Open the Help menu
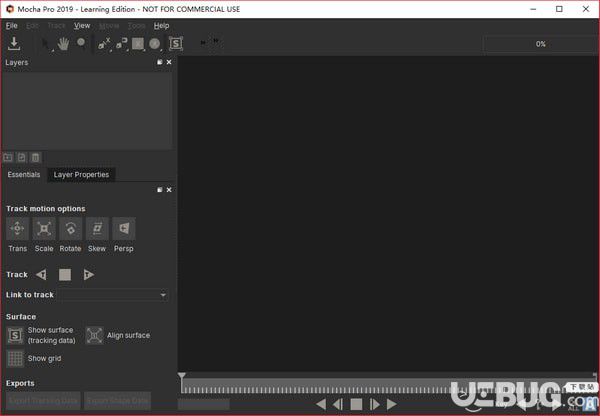 pyautogui.click(x=161, y=26)
